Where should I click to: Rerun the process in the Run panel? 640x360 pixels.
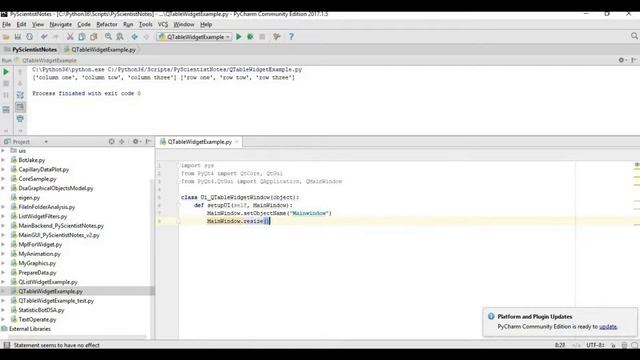point(6,72)
